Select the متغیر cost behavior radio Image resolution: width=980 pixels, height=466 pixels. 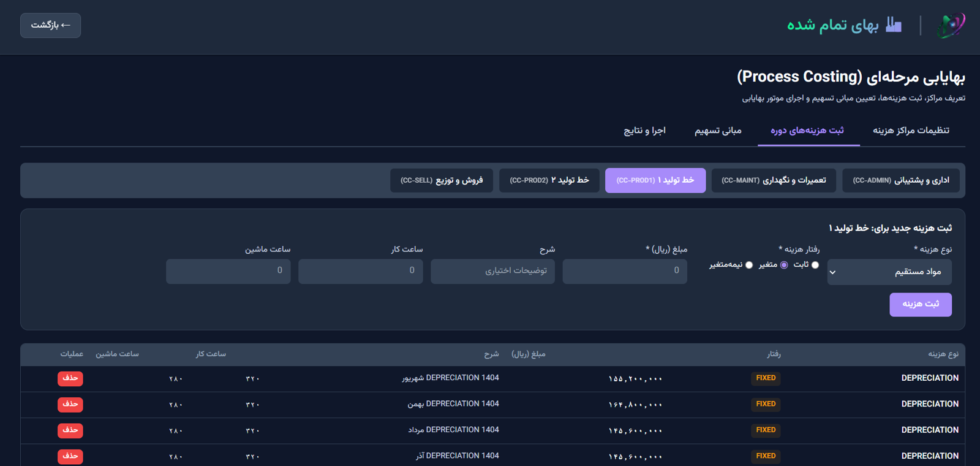784,265
